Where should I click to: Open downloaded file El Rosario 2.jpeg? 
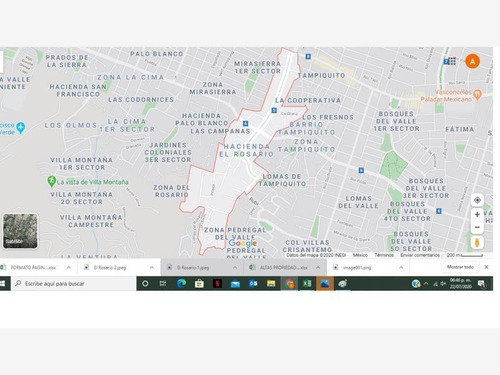coord(110,267)
